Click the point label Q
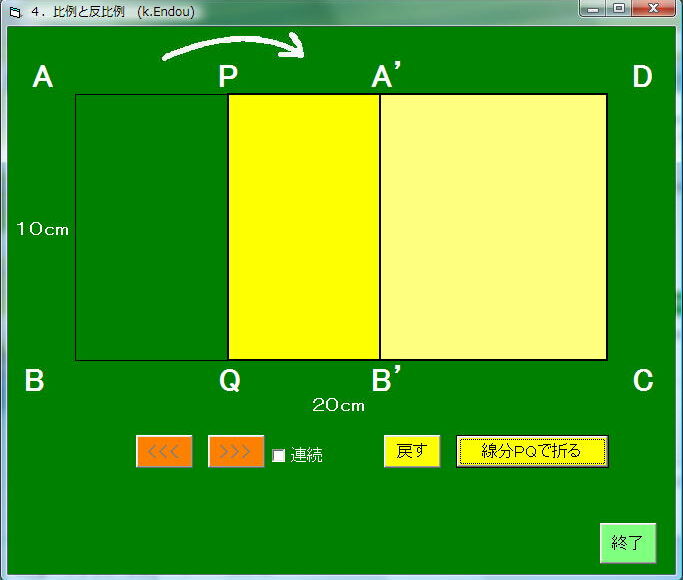This screenshot has height=580, width=683. point(230,381)
